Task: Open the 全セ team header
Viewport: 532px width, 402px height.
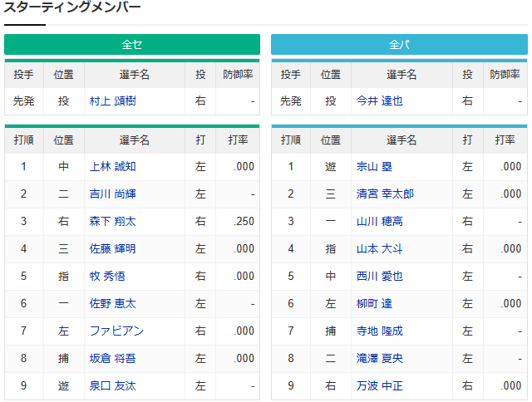Action: (132, 44)
